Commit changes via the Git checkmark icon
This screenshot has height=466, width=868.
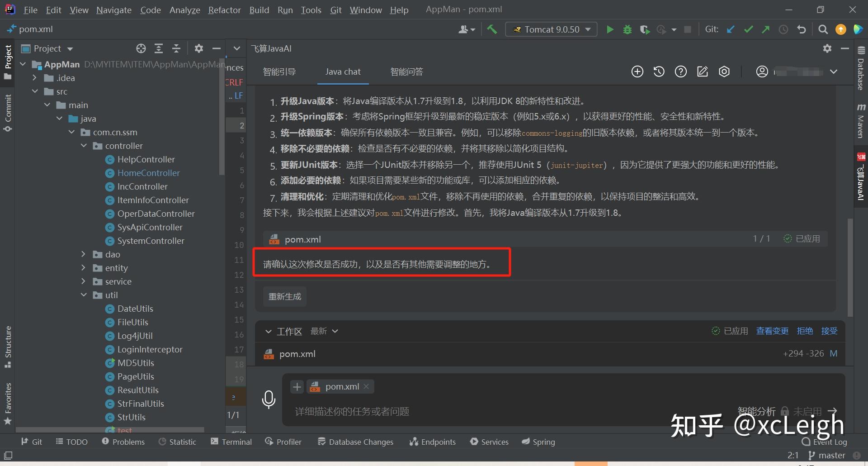(x=748, y=29)
